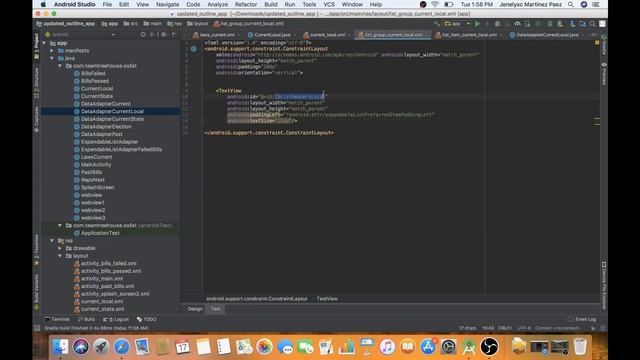Click the Spotlight search icon in menu bar
The width and height of the screenshot is (640, 360).
click(571, 4)
